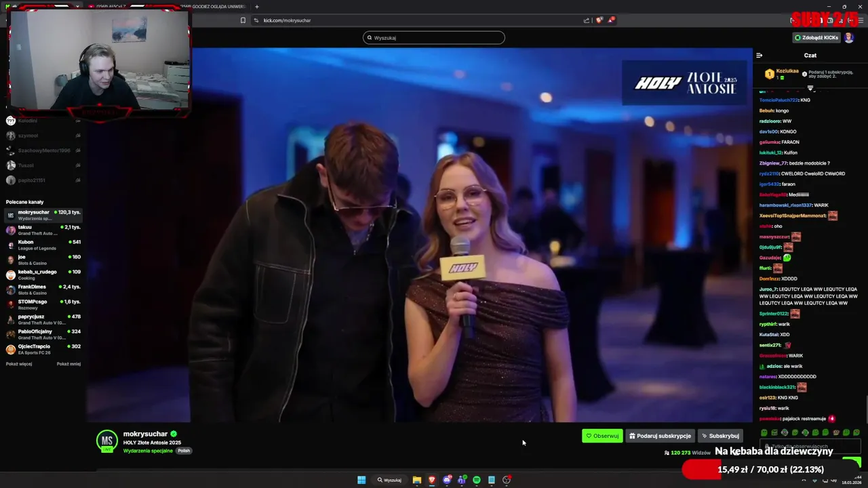Open taskbar clock showing 18.01.2026

pos(852,480)
